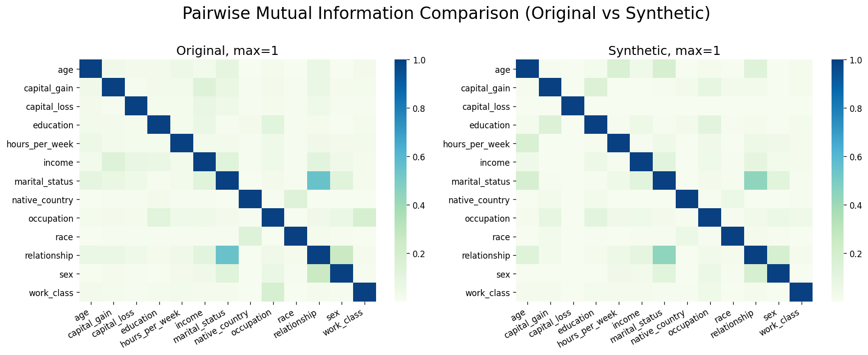Click Synthetic cell: relationship row, marital_status column
868x355 pixels.
[x=664, y=255]
